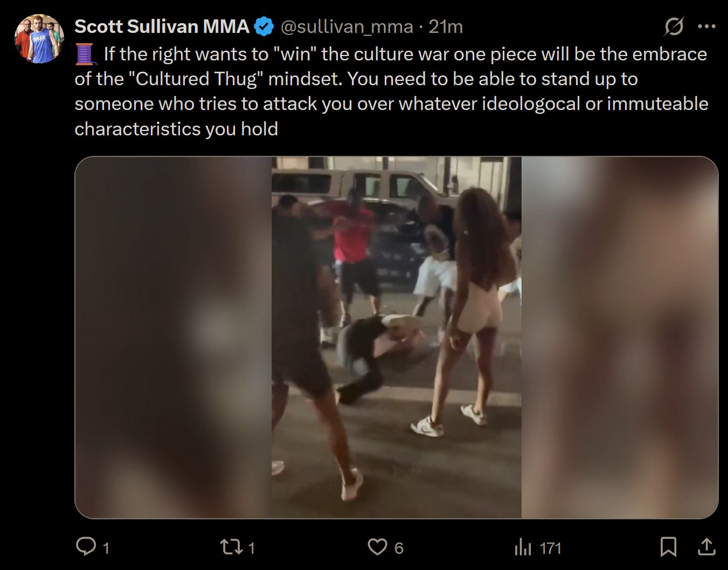Image resolution: width=728 pixels, height=570 pixels.
Task: Click the blue verified badge
Action: [264, 26]
